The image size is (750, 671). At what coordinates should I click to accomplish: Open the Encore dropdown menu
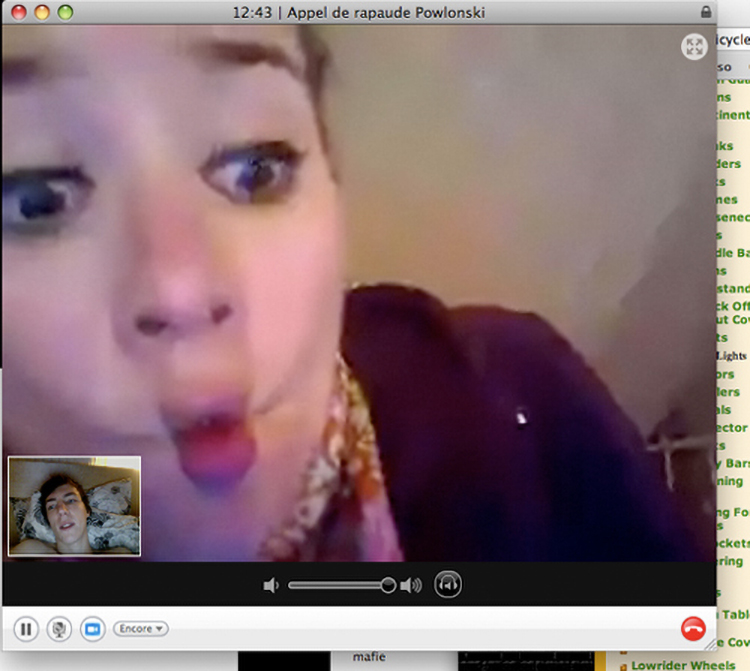[x=141, y=628]
